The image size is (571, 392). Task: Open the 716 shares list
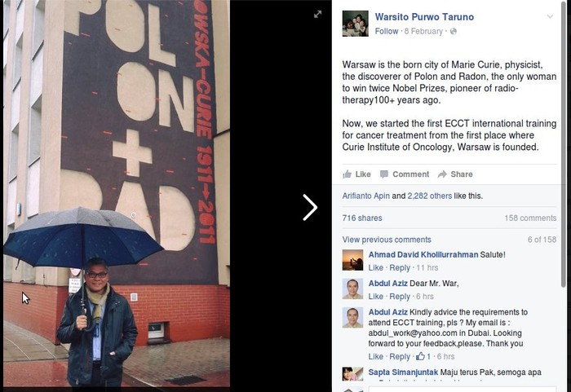362,218
